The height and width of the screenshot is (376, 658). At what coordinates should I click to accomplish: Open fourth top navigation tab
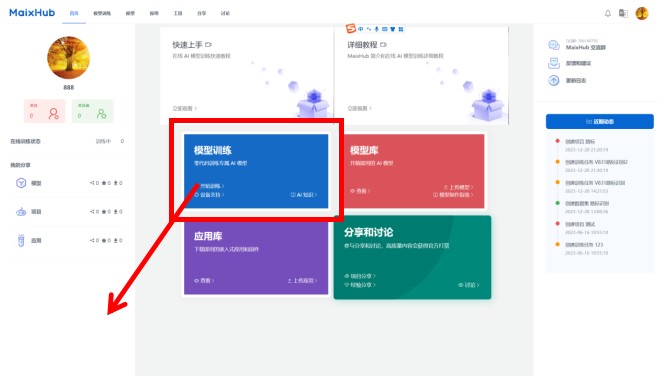pos(154,13)
